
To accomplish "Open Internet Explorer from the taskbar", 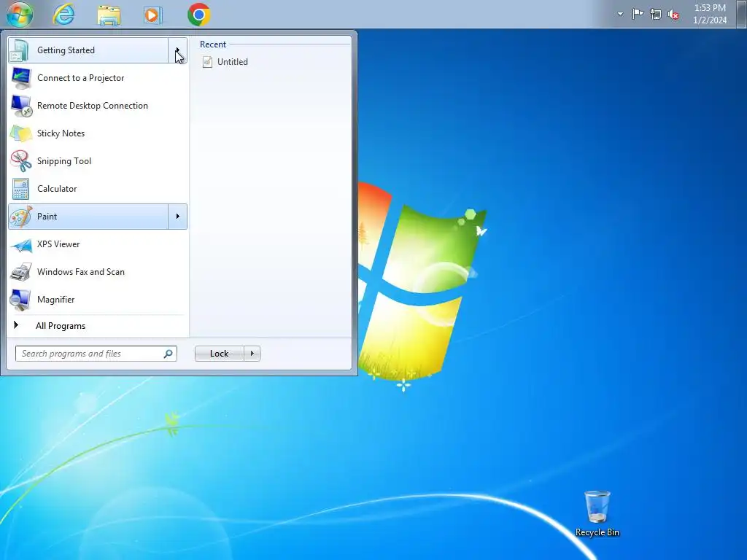I will pos(63,15).
